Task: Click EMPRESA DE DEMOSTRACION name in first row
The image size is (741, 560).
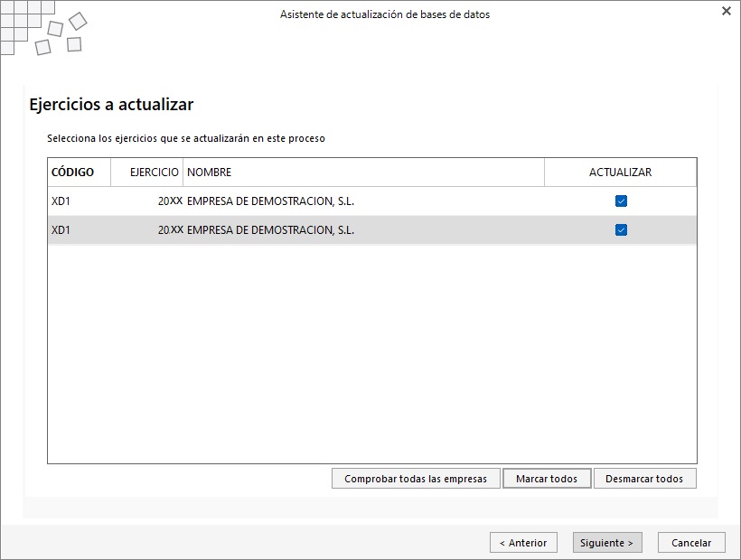Action: tap(270, 201)
